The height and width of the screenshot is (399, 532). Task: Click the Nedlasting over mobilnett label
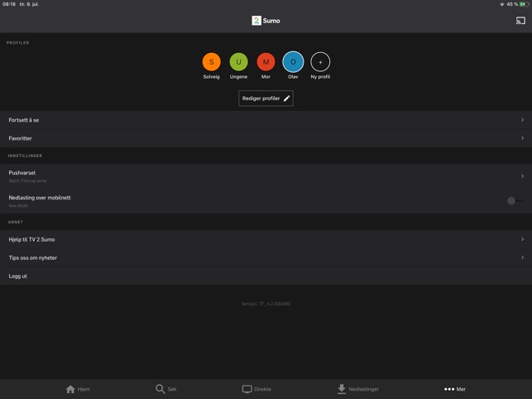point(40,198)
